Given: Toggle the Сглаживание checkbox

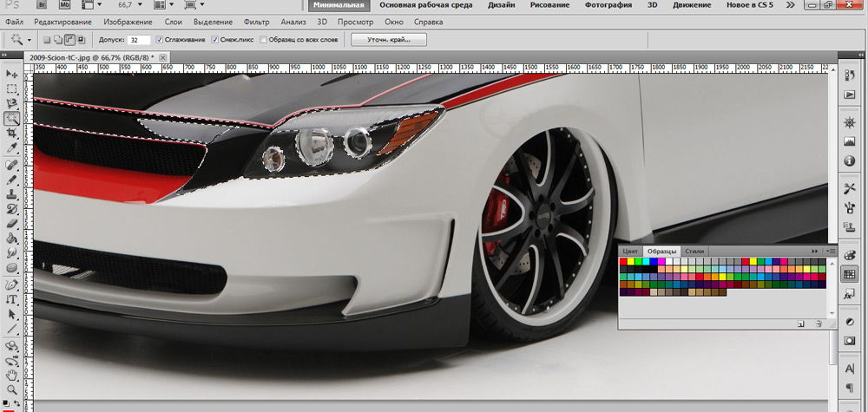Looking at the screenshot, I should click(159, 40).
